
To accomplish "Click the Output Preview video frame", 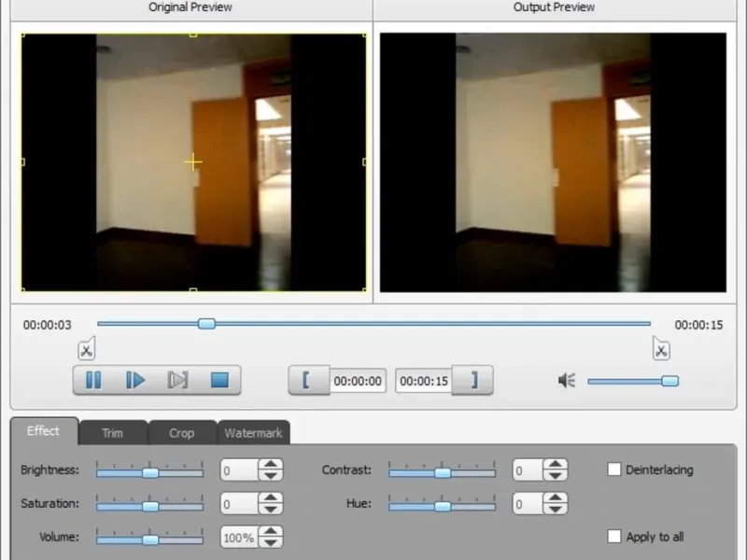I will 553,162.
